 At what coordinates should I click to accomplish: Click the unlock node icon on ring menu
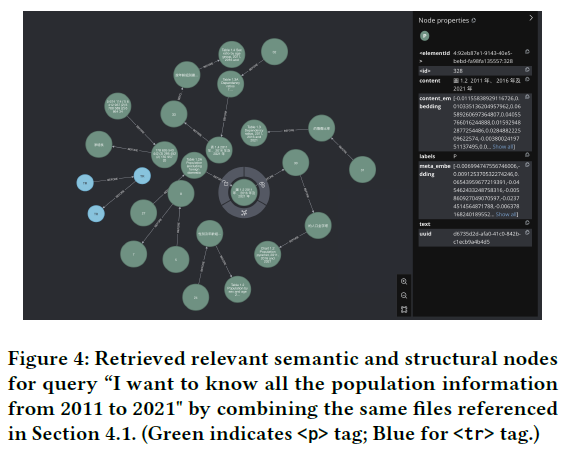point(226,184)
